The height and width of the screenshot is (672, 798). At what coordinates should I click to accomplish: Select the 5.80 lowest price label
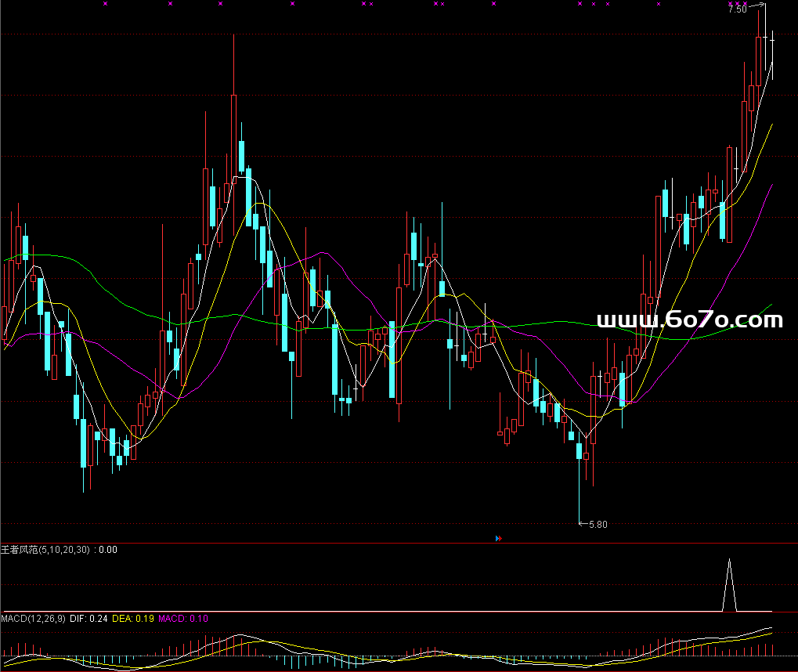click(598, 525)
